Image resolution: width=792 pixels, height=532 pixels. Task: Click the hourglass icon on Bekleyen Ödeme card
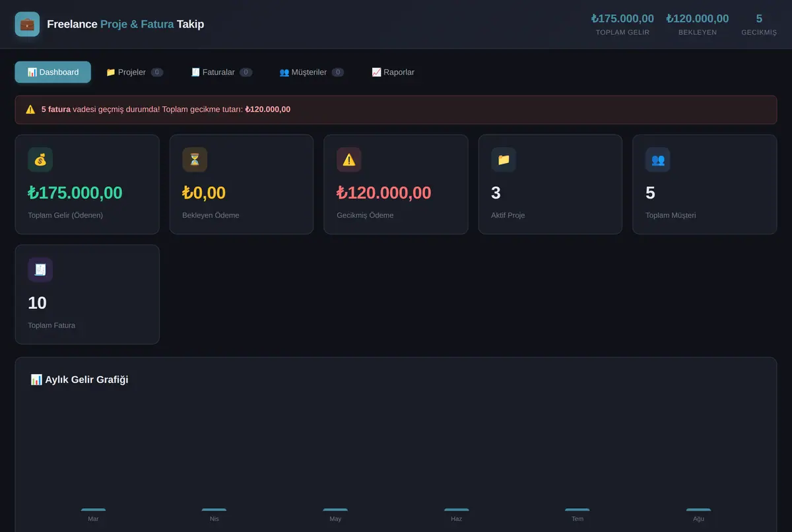pos(195,160)
